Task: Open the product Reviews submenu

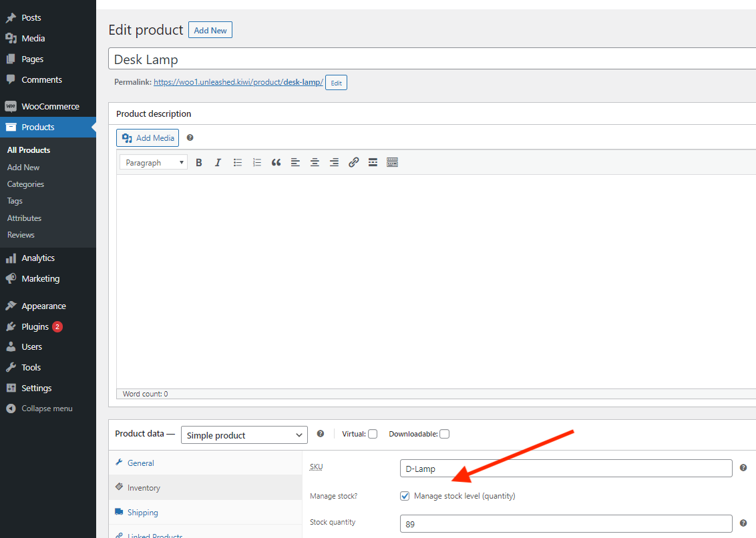Action: click(x=21, y=235)
